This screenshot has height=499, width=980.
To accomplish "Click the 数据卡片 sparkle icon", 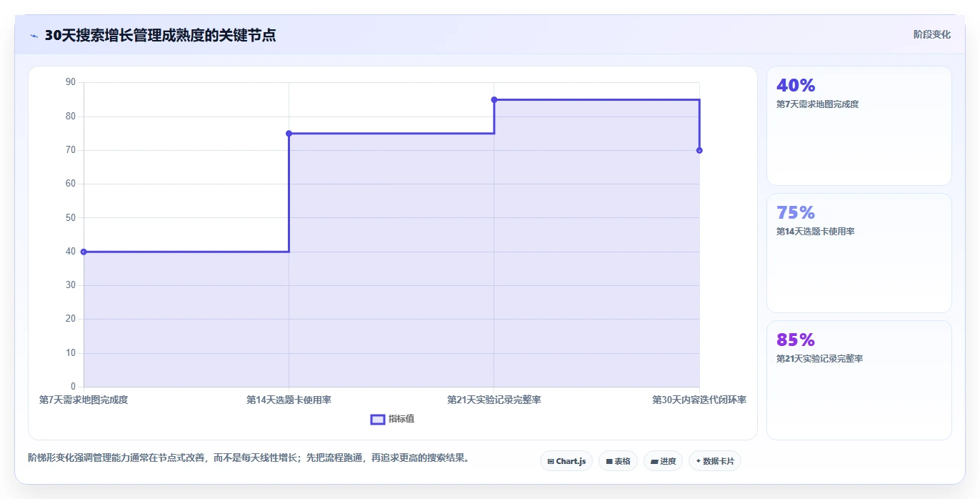I will pos(699,462).
